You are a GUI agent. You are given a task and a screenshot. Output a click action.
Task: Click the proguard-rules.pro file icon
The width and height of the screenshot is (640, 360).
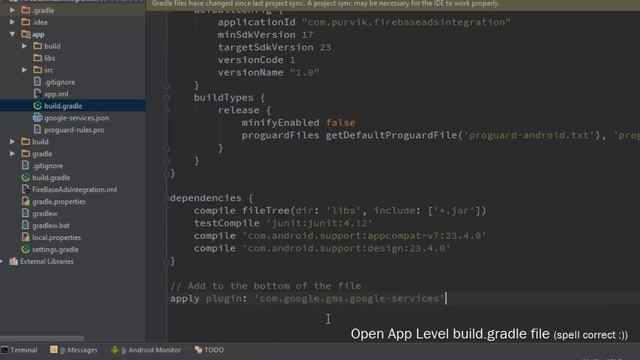tap(38, 129)
